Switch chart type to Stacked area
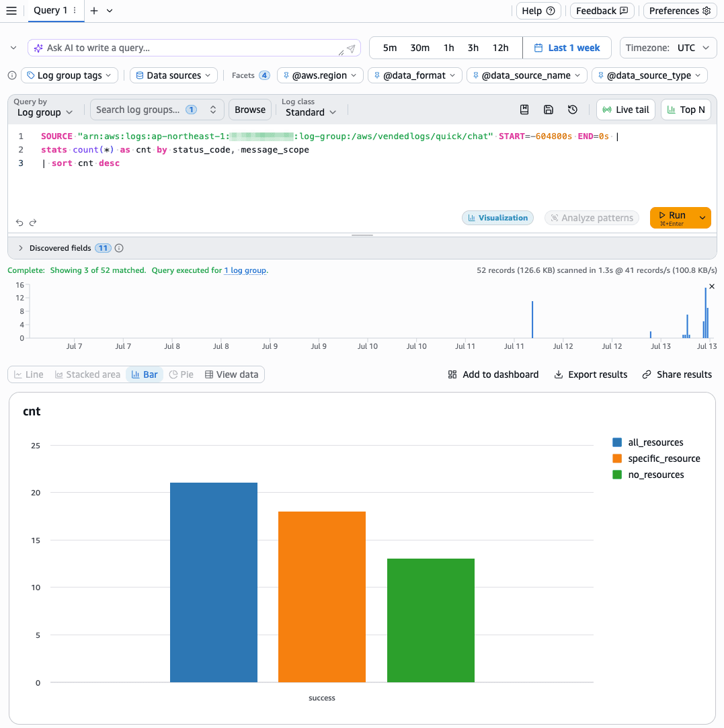This screenshot has width=724, height=728. point(87,374)
